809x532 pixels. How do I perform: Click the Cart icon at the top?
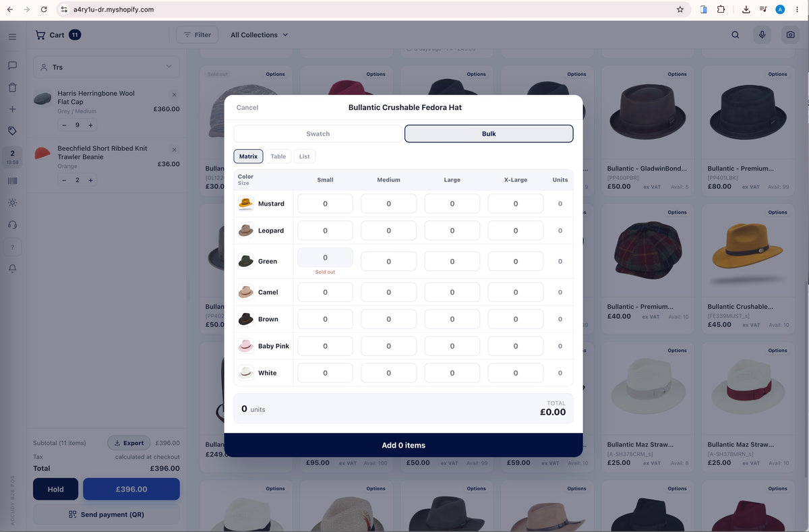[40, 35]
